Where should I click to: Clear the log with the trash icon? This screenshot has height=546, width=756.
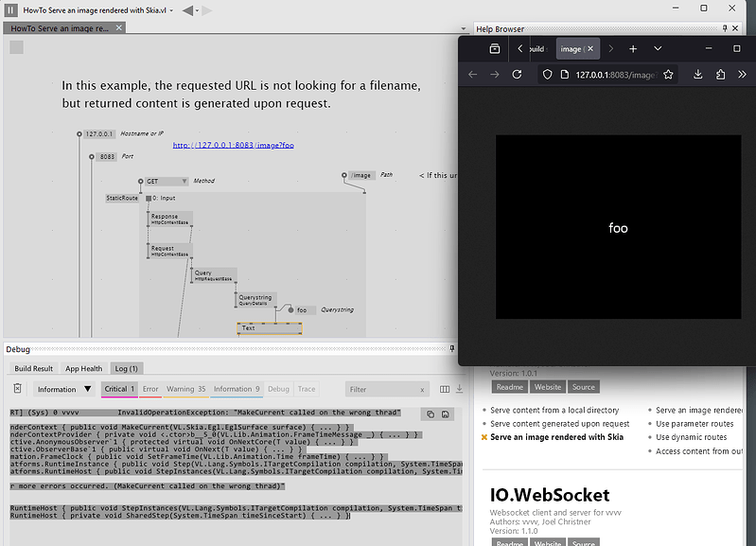[17, 389]
